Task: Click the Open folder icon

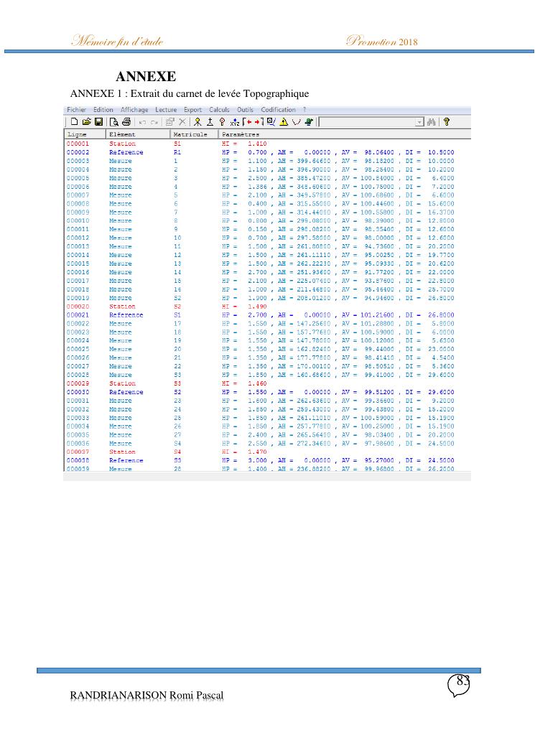Action: (86, 122)
